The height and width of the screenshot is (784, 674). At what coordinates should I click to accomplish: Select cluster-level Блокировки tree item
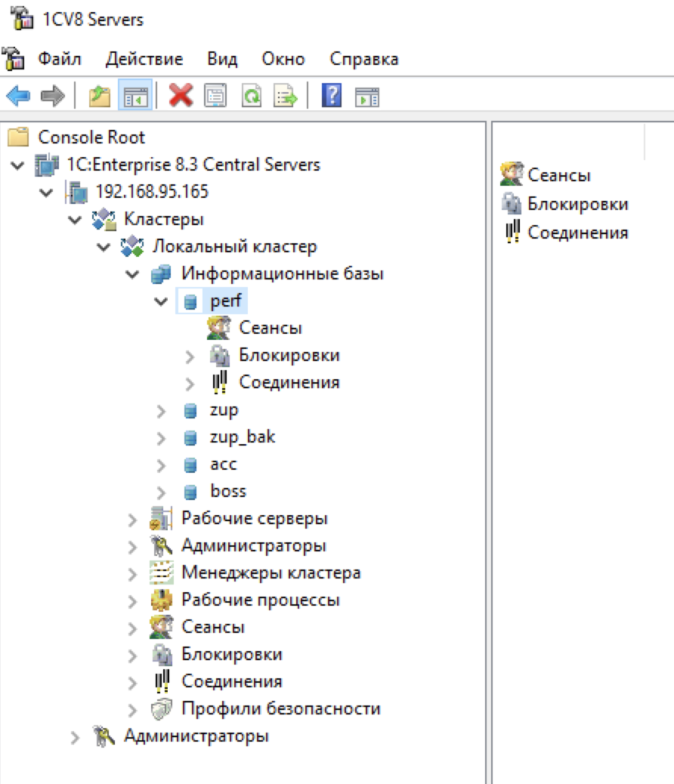click(232, 654)
